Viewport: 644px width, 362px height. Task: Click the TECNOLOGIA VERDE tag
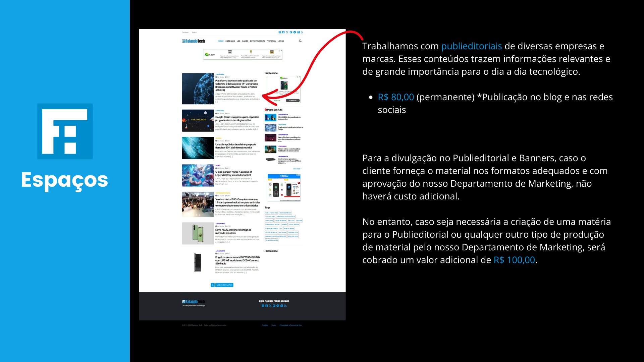[272, 240]
